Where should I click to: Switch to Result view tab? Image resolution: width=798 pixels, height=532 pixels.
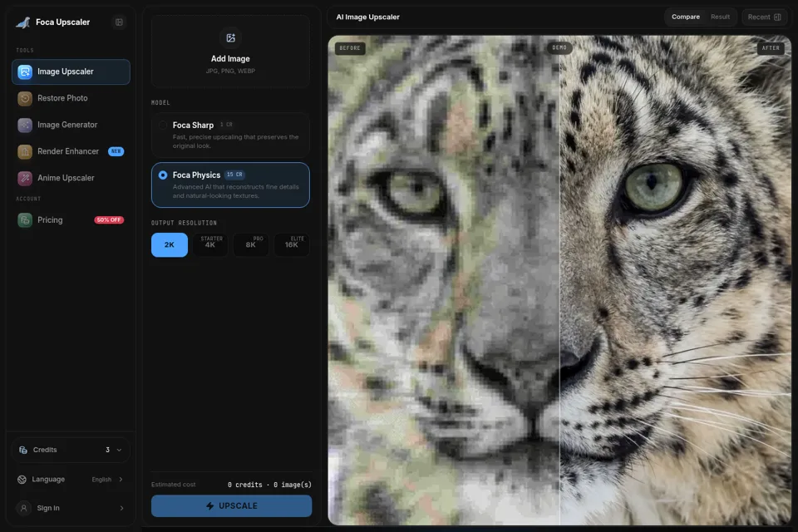click(720, 17)
